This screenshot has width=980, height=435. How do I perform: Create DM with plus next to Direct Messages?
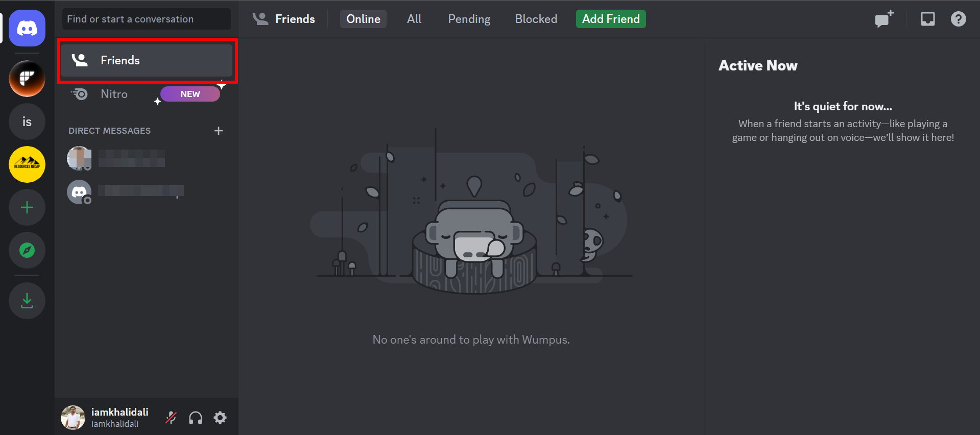click(219, 131)
